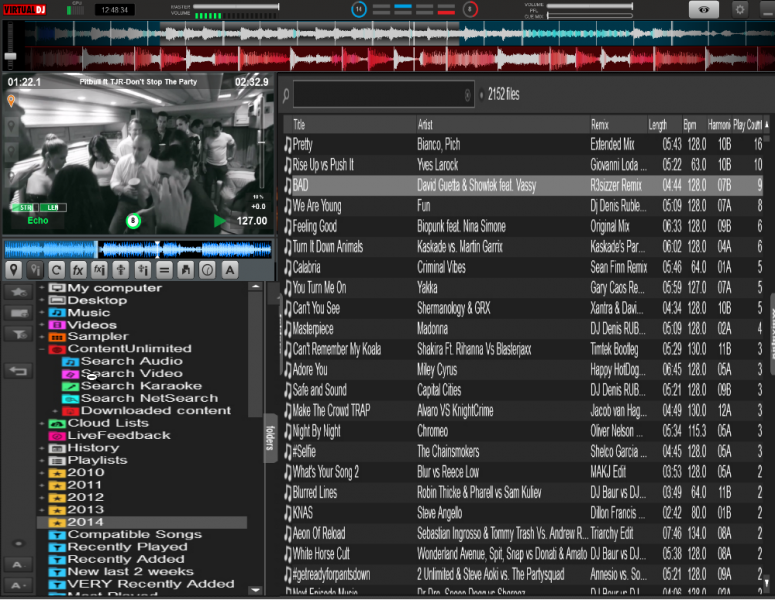The width and height of the screenshot is (775, 600).
Task: Click the favorites star-folder sidebar button
Action: click(x=17, y=291)
